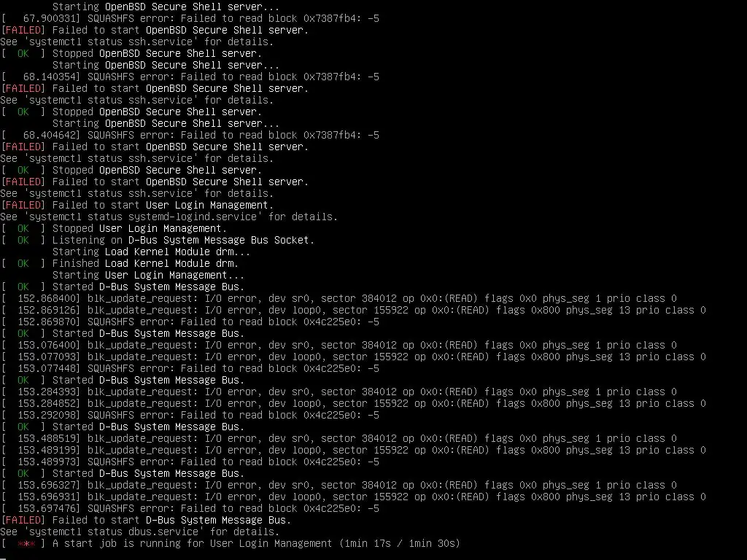Click the 'Starting User Login Management...' text
747x560 pixels.
(148, 275)
